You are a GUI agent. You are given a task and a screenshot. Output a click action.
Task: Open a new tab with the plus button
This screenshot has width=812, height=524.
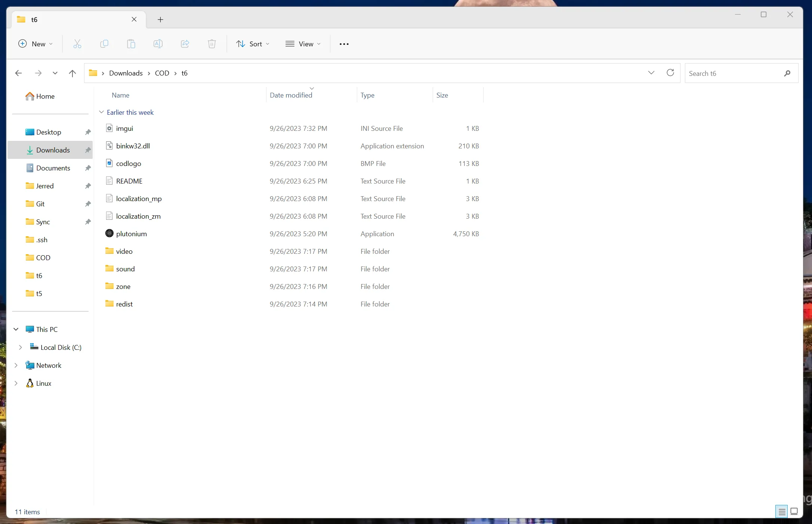click(160, 19)
